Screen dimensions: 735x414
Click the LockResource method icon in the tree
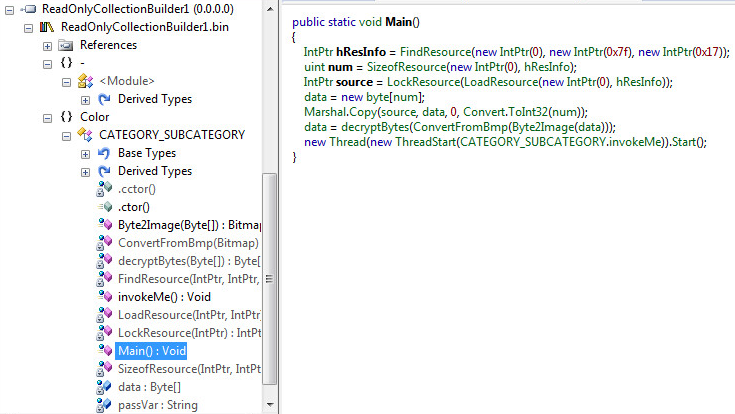pyautogui.click(x=105, y=333)
